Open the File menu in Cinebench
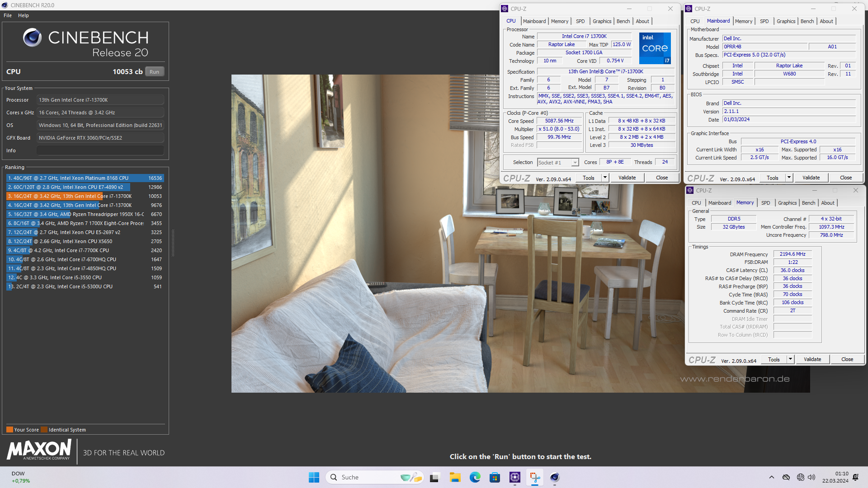The width and height of the screenshot is (868, 488). point(8,15)
